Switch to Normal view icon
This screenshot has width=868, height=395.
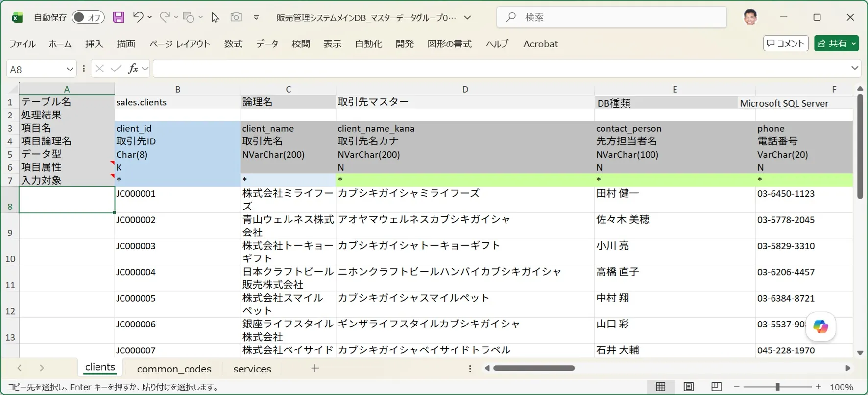(660, 387)
